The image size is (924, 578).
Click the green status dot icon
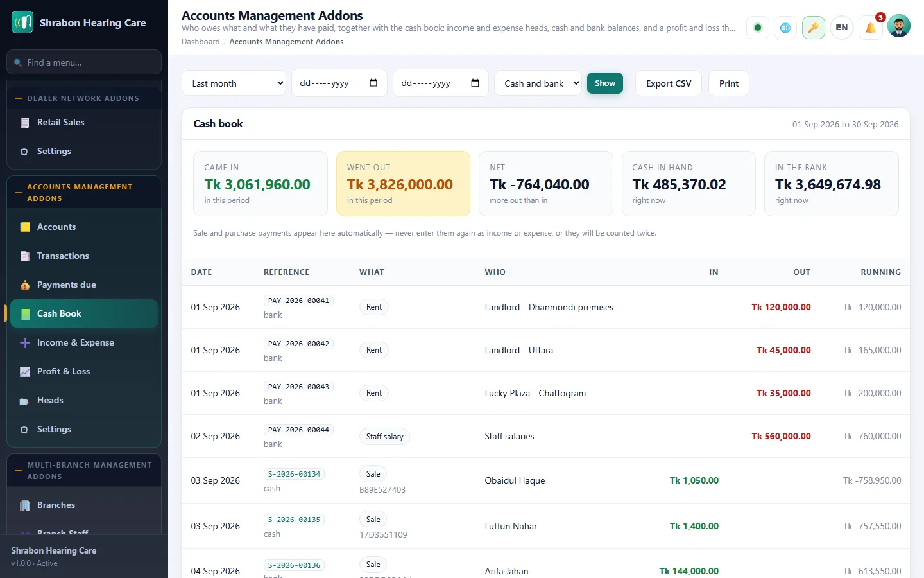[x=758, y=27]
